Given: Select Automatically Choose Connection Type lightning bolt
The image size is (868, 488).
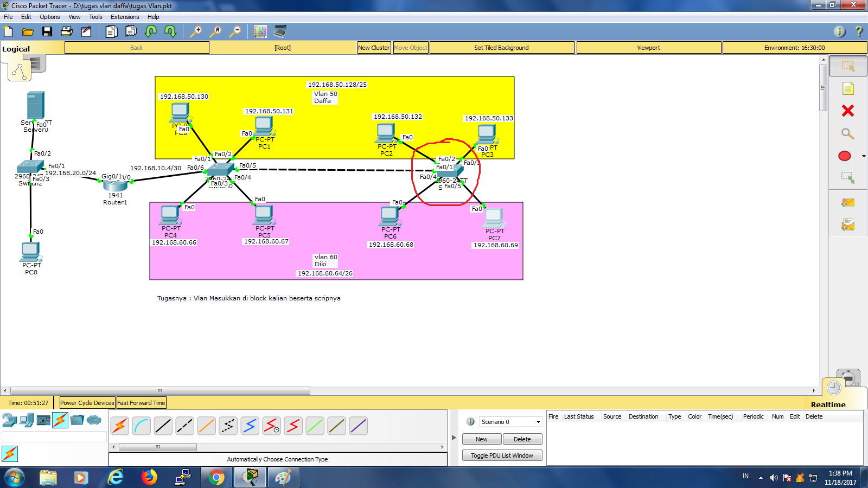Looking at the screenshot, I should pyautogui.click(x=120, y=426).
